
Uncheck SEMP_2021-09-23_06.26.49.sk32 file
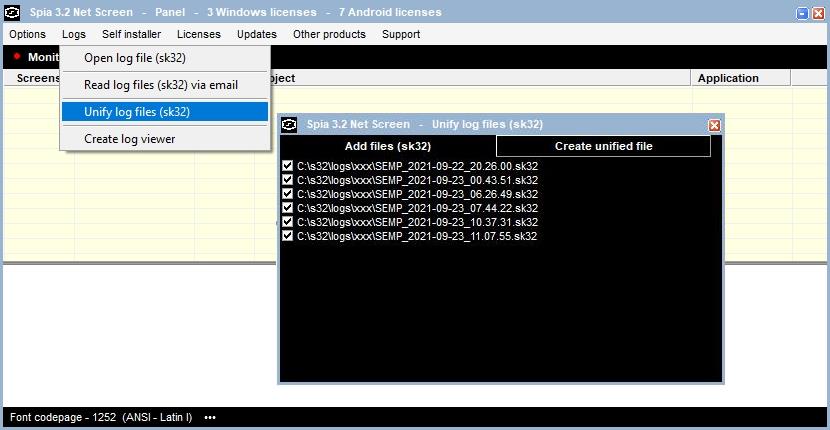coord(287,194)
